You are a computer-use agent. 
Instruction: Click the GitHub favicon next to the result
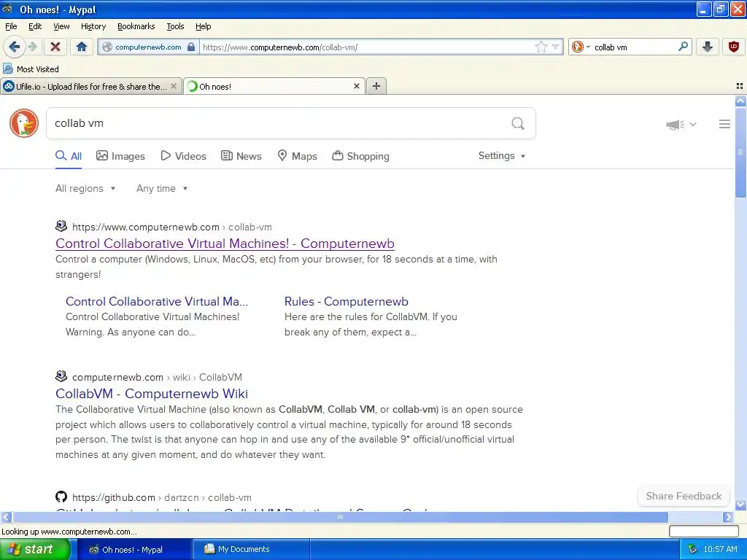point(61,497)
